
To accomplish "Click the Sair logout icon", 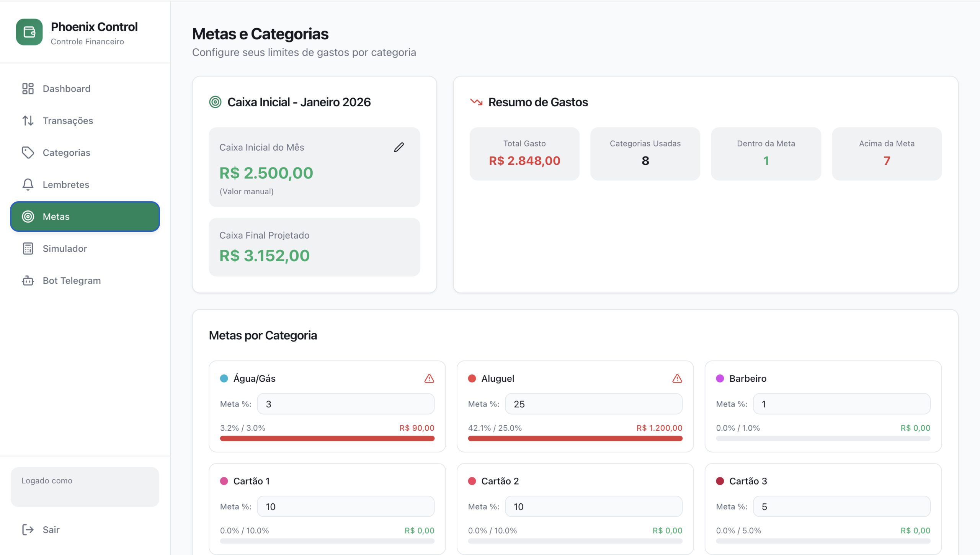I will [28, 530].
